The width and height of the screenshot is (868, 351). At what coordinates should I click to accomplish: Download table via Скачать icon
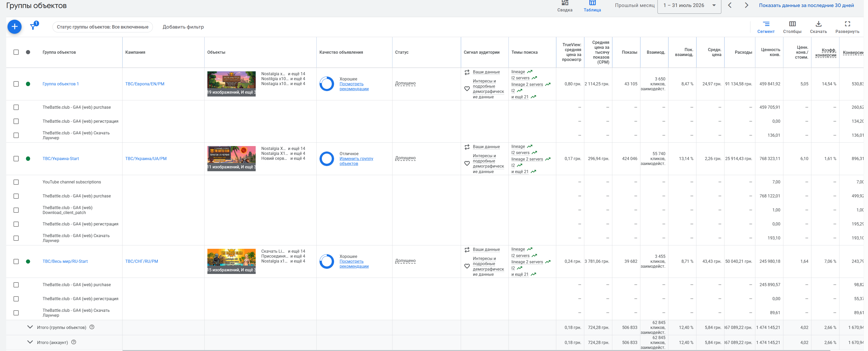coord(818,27)
